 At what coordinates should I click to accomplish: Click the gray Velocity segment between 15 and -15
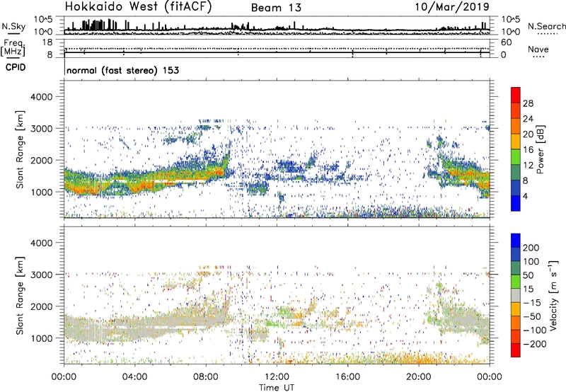click(516, 295)
